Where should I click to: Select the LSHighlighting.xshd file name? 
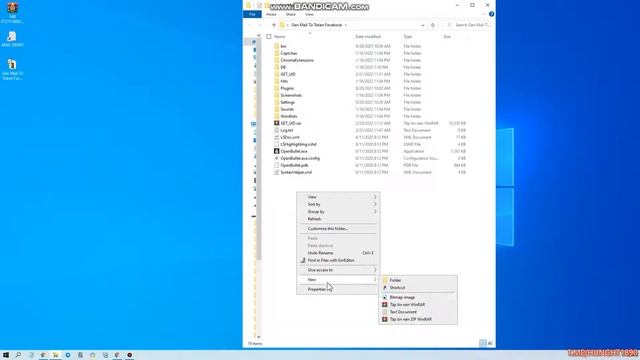[x=298, y=144]
